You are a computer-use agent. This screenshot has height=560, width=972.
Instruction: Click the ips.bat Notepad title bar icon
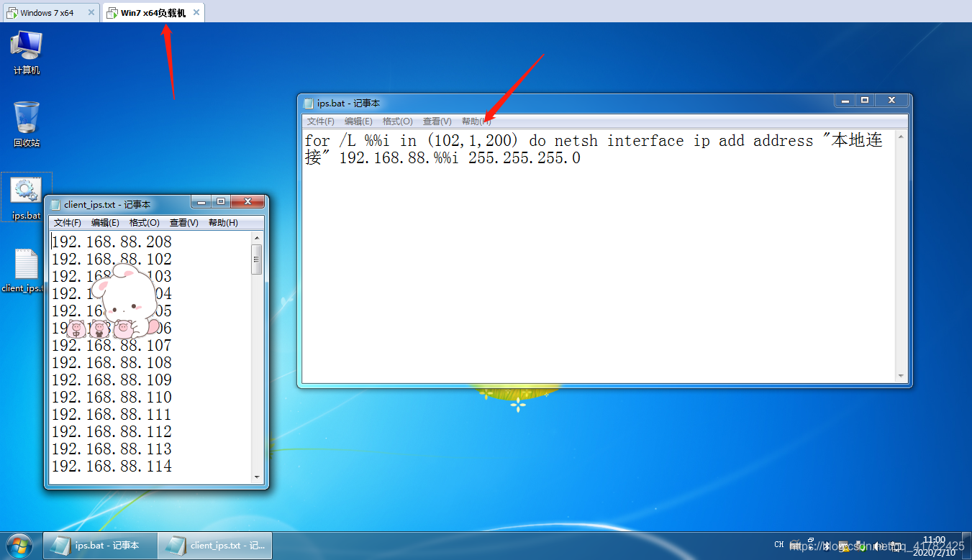coord(309,104)
